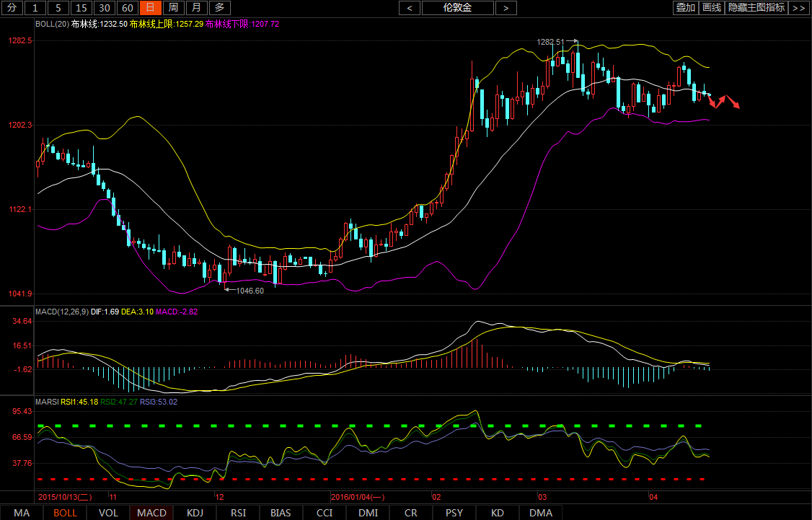Click the 1282.51 high price marker

click(x=550, y=41)
